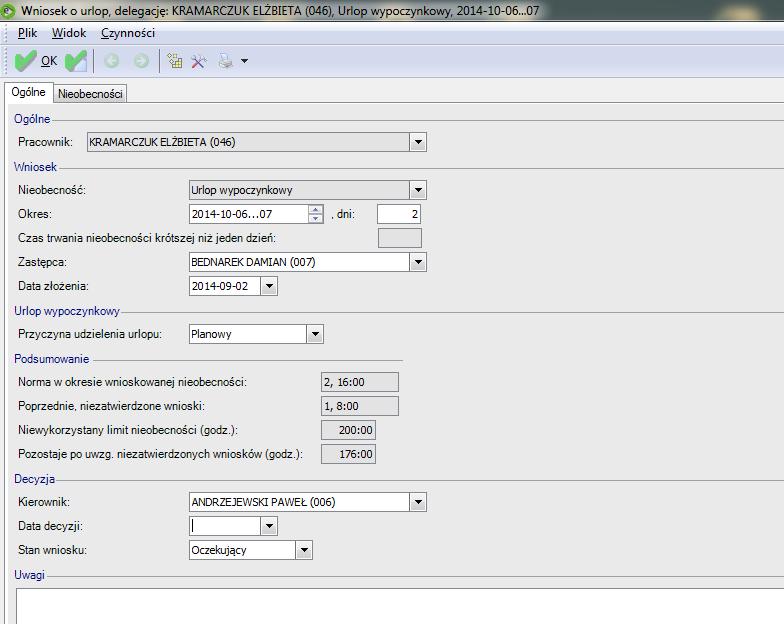This screenshot has height=624, width=784.
Task: Click the Planowy reason field
Action: 248,334
